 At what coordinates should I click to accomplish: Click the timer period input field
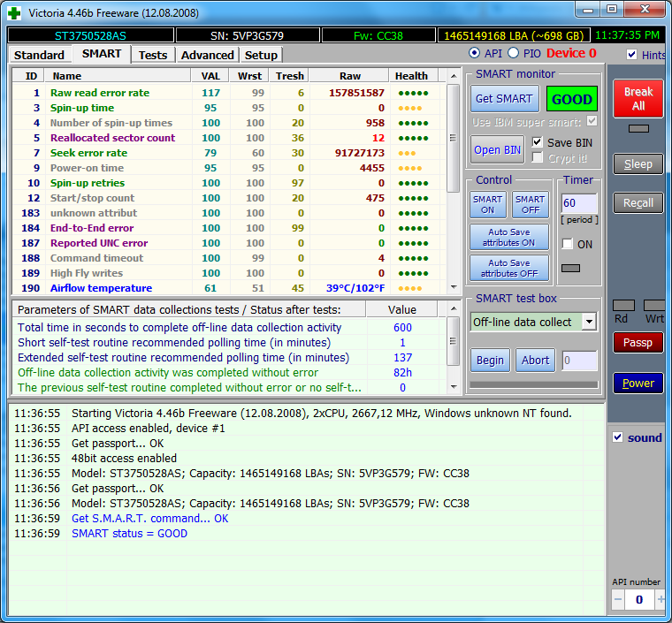pos(579,203)
